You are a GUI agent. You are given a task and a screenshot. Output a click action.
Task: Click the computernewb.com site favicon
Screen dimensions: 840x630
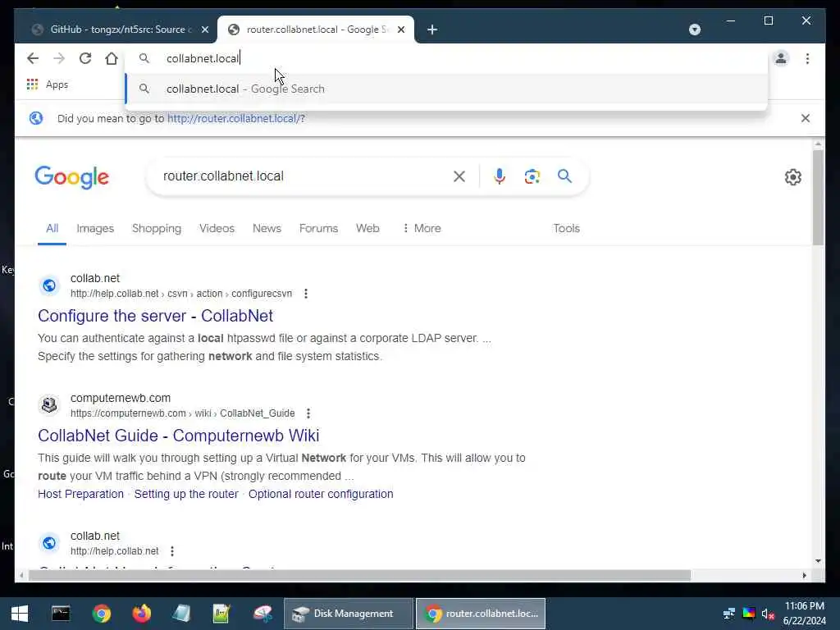click(49, 405)
